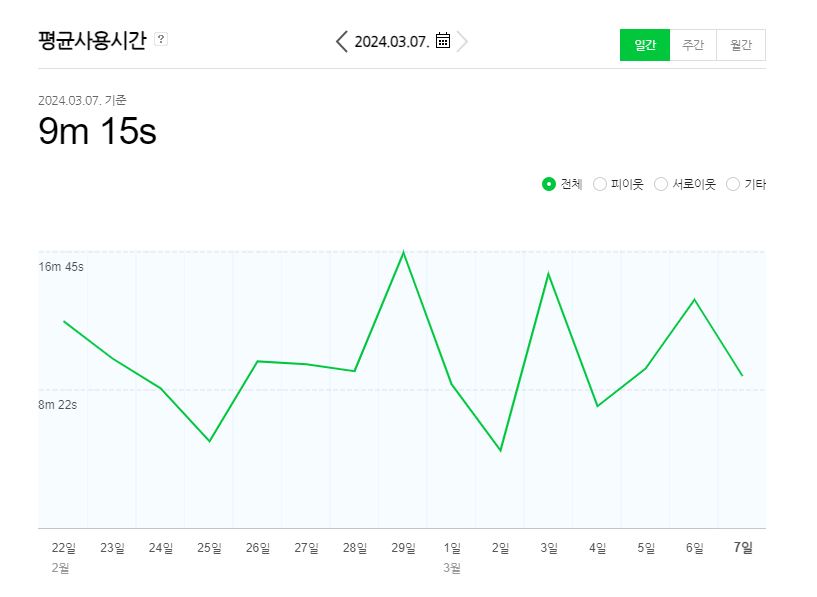
Task: Select the 전체 radio option
Action: [x=548, y=184]
